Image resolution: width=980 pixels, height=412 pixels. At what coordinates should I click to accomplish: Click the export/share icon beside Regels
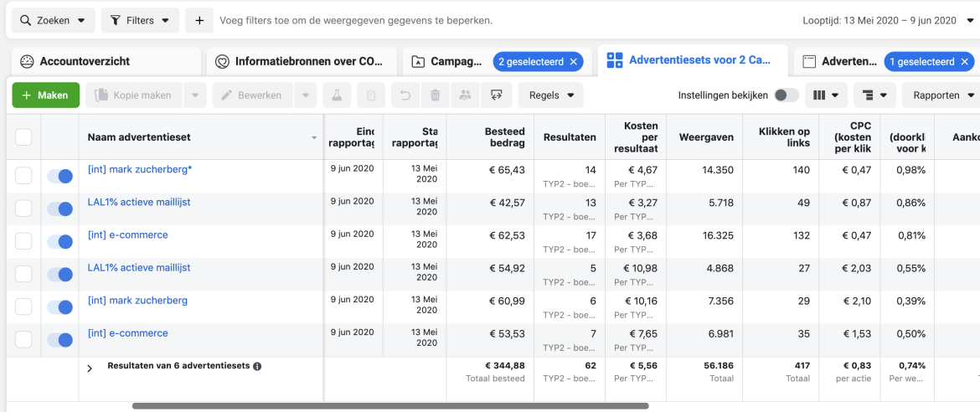click(x=497, y=95)
